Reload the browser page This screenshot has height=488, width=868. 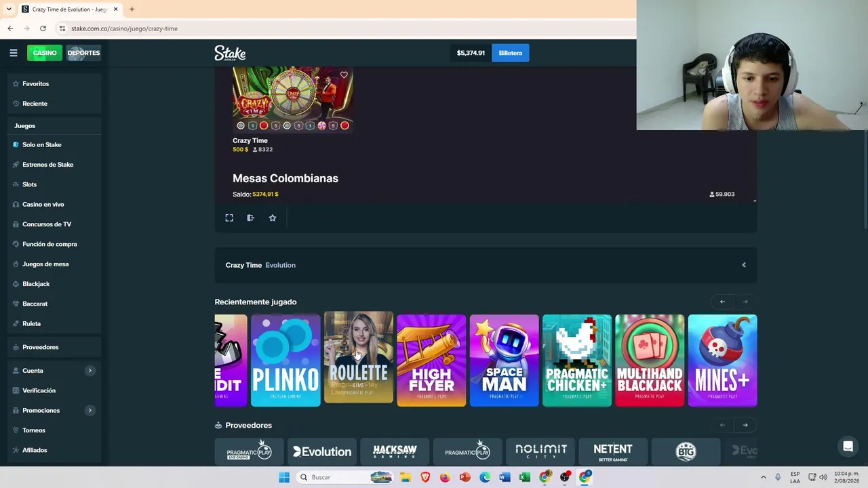(43, 28)
